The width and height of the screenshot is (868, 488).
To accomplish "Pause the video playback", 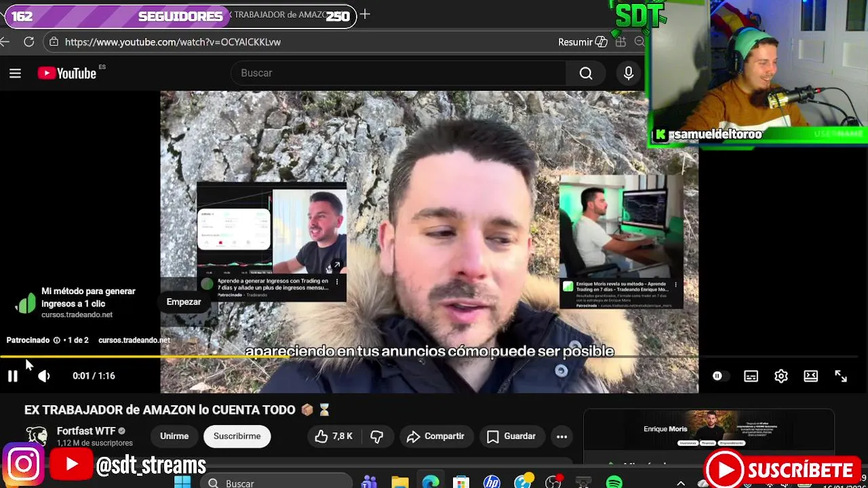I will [13, 376].
